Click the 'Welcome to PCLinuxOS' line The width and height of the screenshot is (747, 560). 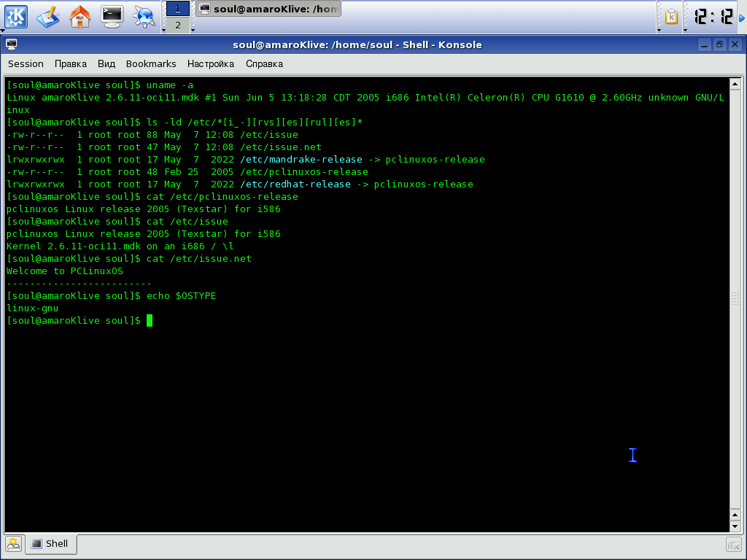point(65,271)
